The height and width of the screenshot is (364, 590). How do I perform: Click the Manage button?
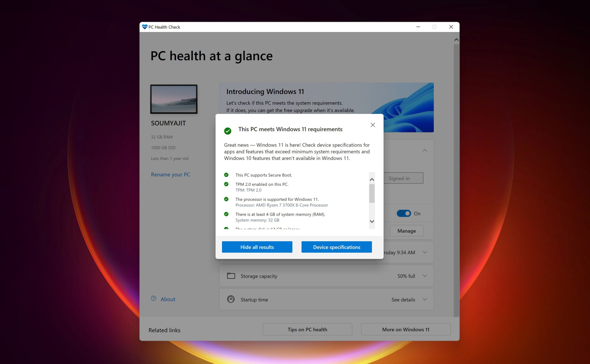407,231
